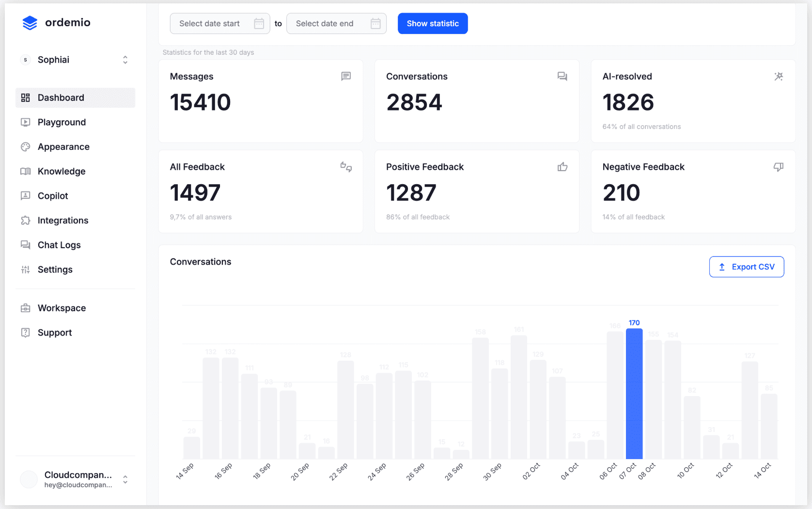The image size is (812, 509).
Task: Click the Export CSV button
Action: point(747,267)
